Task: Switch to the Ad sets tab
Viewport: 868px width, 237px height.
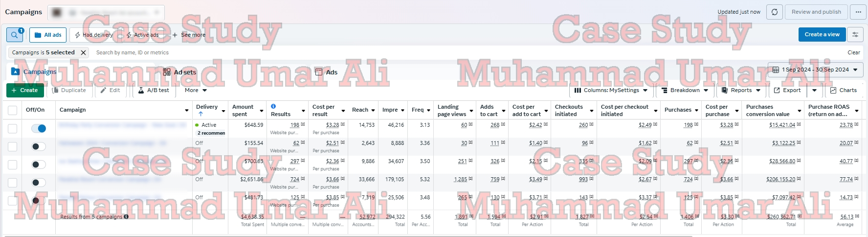Action: click(179, 72)
